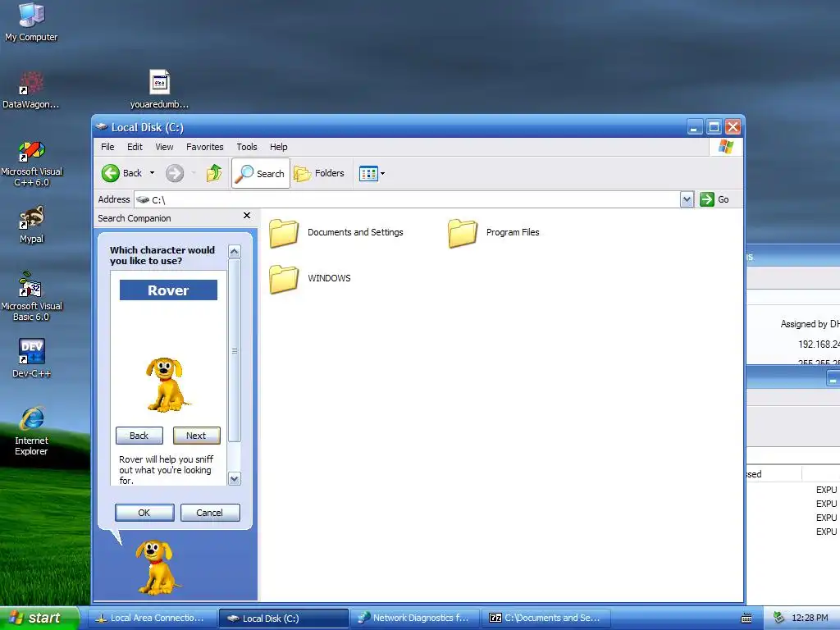Click the green Go arrow button
This screenshot has width=840, height=630.
707,199
